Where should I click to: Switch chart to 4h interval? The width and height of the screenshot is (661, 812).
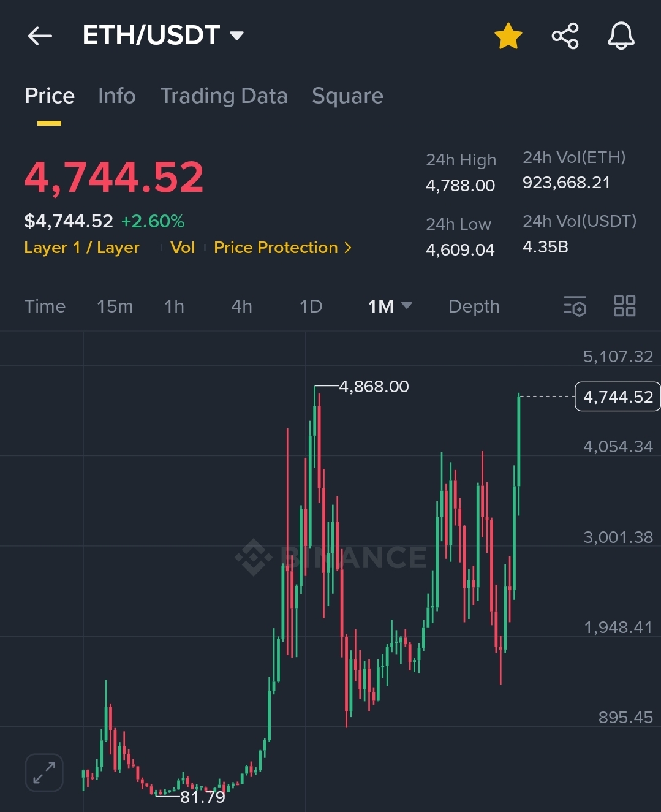pyautogui.click(x=241, y=306)
